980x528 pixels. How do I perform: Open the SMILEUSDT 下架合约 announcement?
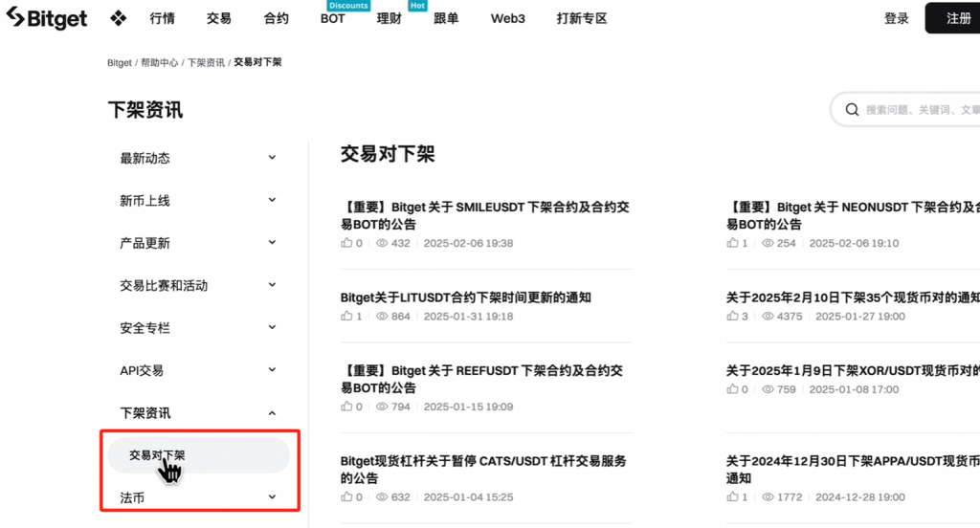point(484,215)
